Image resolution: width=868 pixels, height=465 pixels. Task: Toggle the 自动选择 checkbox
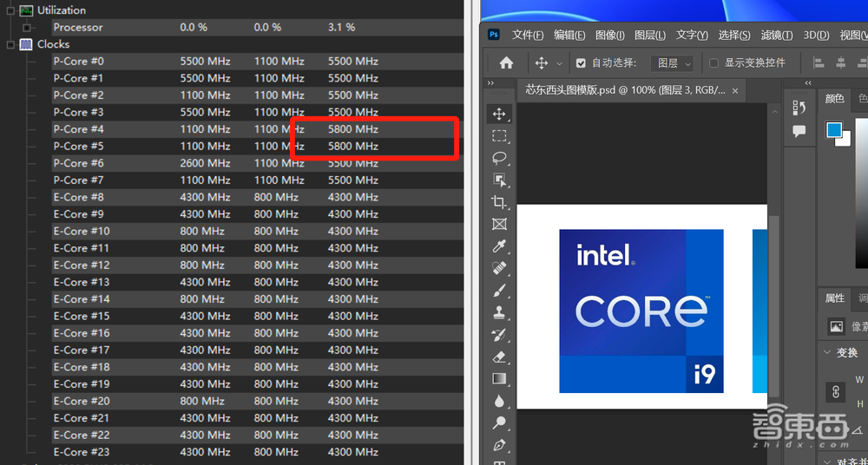pyautogui.click(x=582, y=63)
